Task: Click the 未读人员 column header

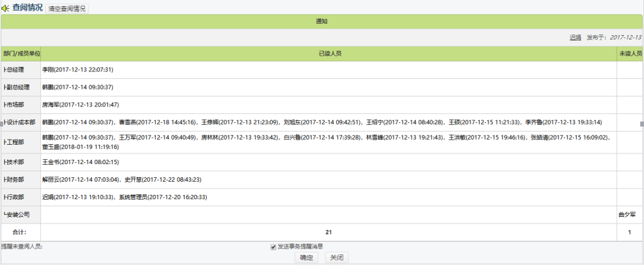Action: point(630,54)
